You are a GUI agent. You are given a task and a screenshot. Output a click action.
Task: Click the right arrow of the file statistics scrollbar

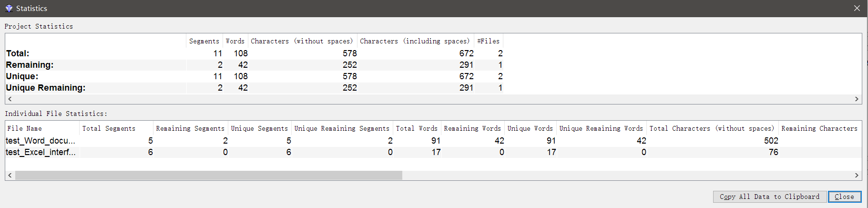click(857, 175)
